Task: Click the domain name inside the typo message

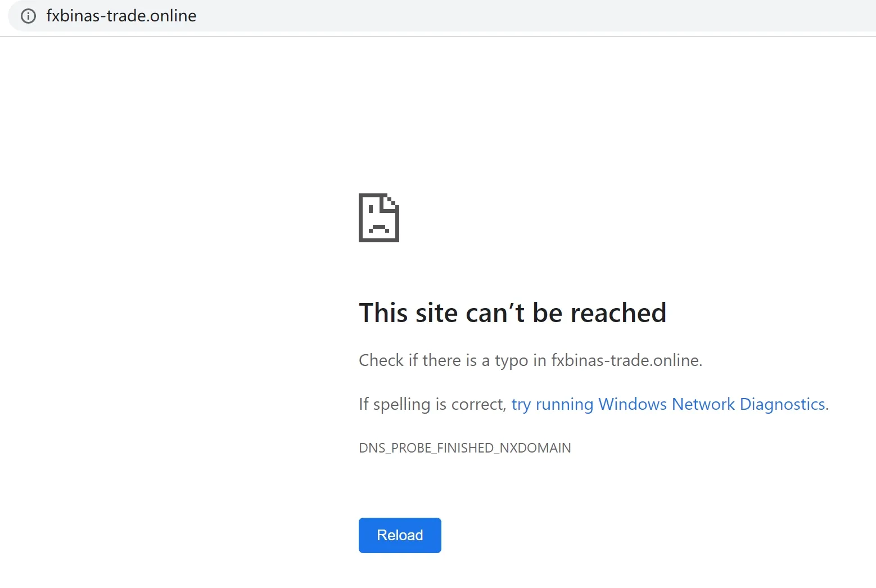Action: click(x=625, y=360)
